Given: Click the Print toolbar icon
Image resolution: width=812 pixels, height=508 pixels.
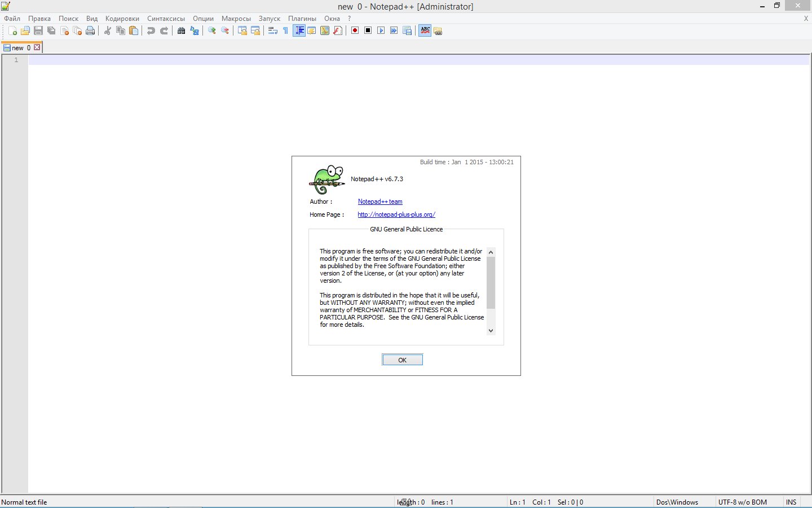Looking at the screenshot, I should pyautogui.click(x=90, y=30).
